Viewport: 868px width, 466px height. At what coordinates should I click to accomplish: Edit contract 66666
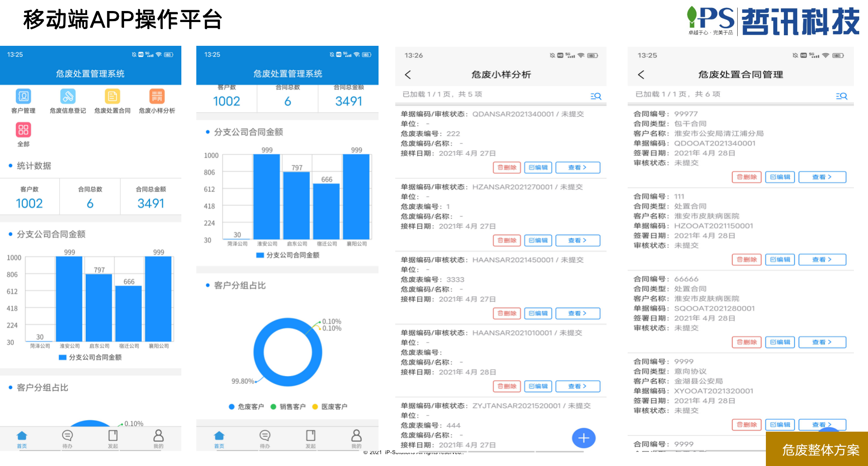tap(780, 342)
